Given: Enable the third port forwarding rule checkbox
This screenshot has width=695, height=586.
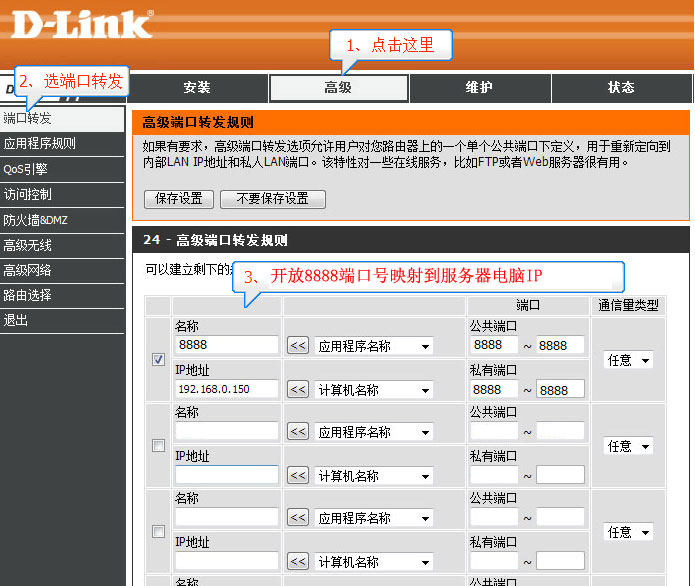Looking at the screenshot, I should tap(158, 532).
